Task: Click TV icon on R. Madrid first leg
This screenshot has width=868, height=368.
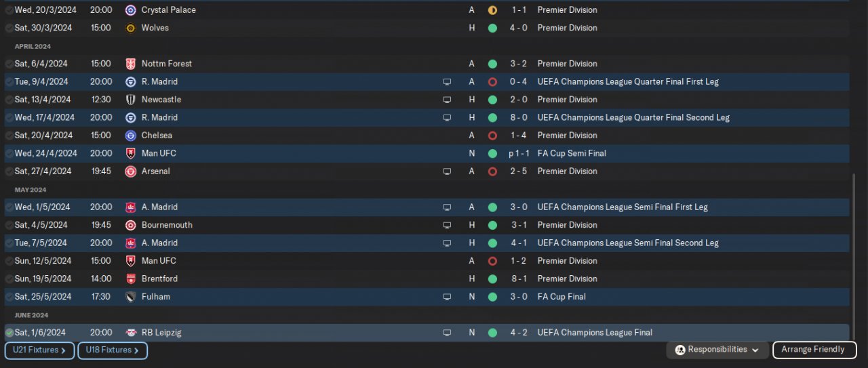Action: [x=447, y=82]
